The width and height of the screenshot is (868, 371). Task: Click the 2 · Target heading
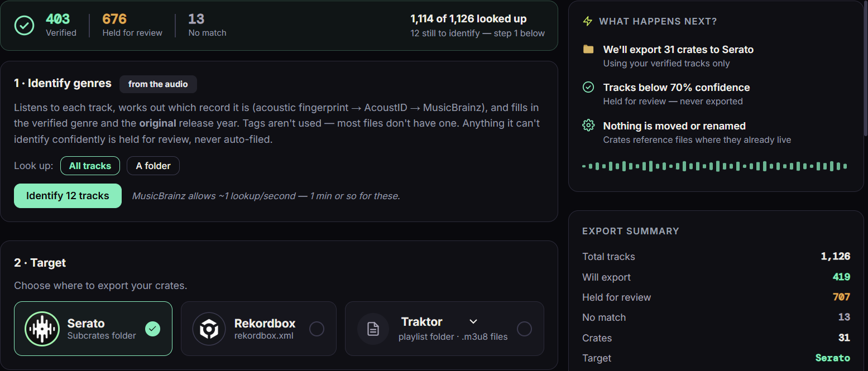coord(40,263)
